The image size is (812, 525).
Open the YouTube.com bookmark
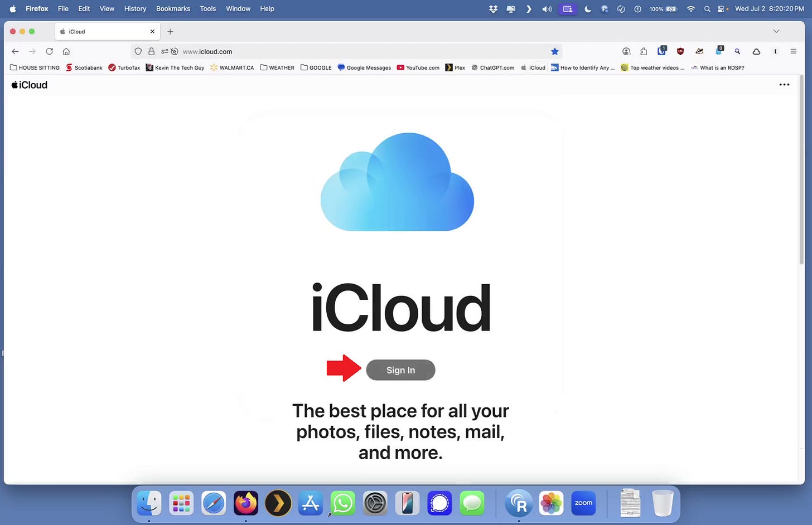click(x=418, y=67)
